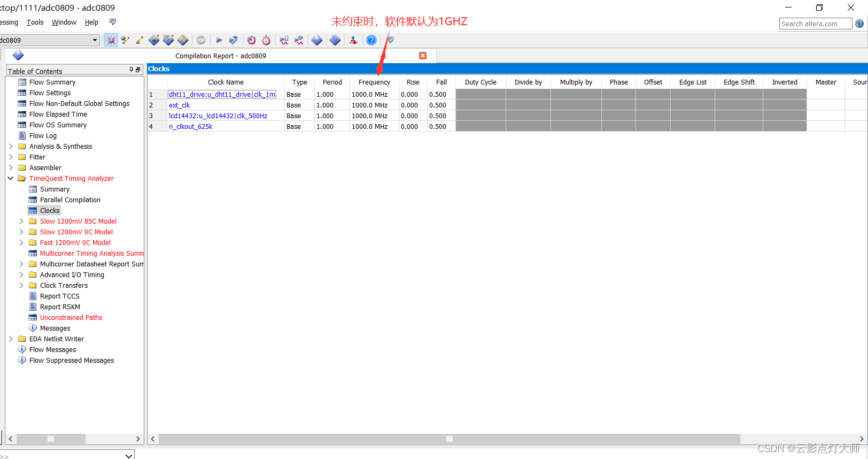Launch the TimeQuest stopwatch icon

pyautogui.click(x=266, y=40)
